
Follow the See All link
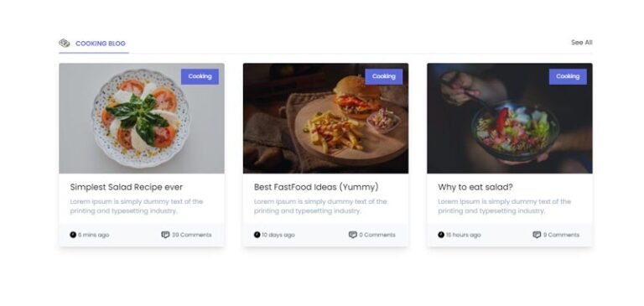coord(582,42)
